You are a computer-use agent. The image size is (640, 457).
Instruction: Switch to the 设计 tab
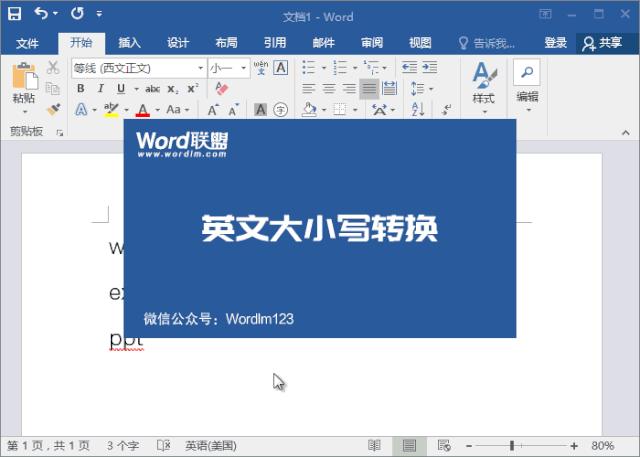[178, 42]
